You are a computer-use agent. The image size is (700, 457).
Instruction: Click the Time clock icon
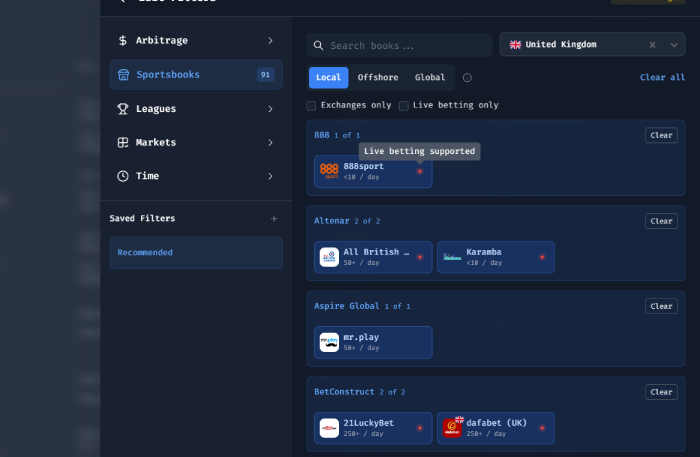[123, 176]
